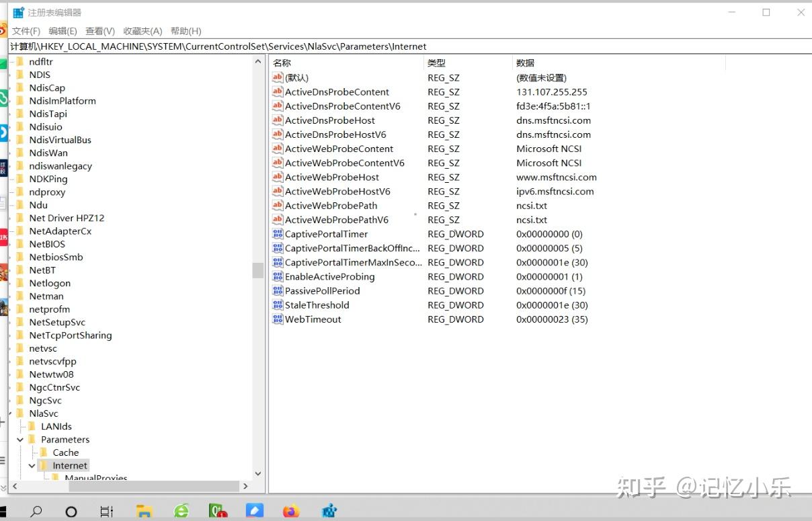
Task: Select the NetSetupSvc key in tree
Action: click(x=57, y=322)
